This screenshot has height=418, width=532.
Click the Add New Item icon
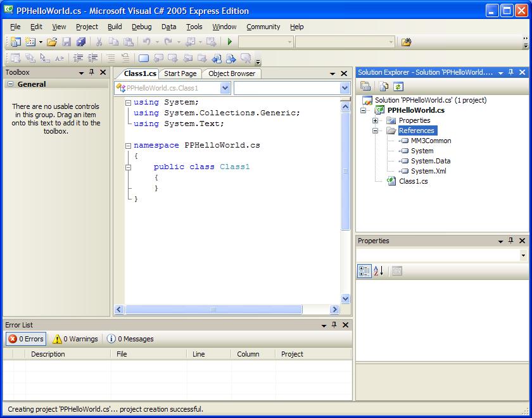pos(30,42)
